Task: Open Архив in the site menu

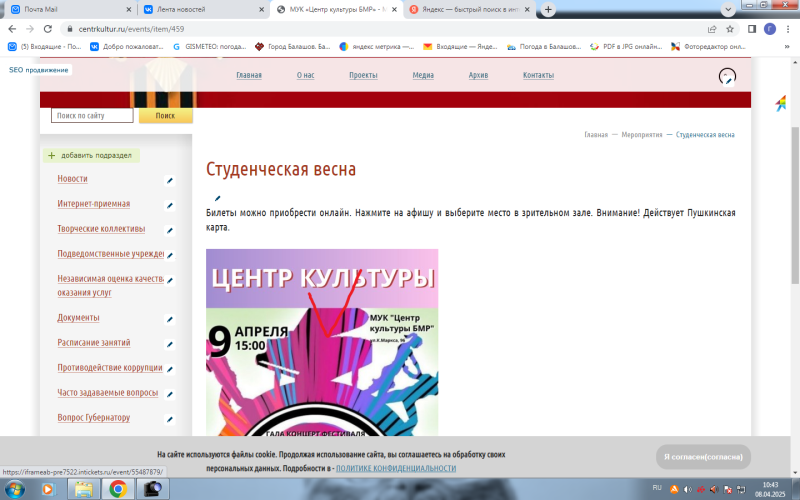Action: point(478,76)
